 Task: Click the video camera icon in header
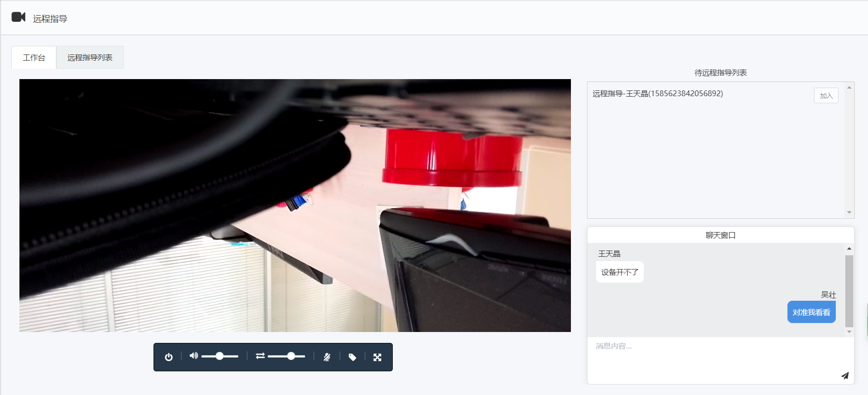pyautogui.click(x=18, y=18)
